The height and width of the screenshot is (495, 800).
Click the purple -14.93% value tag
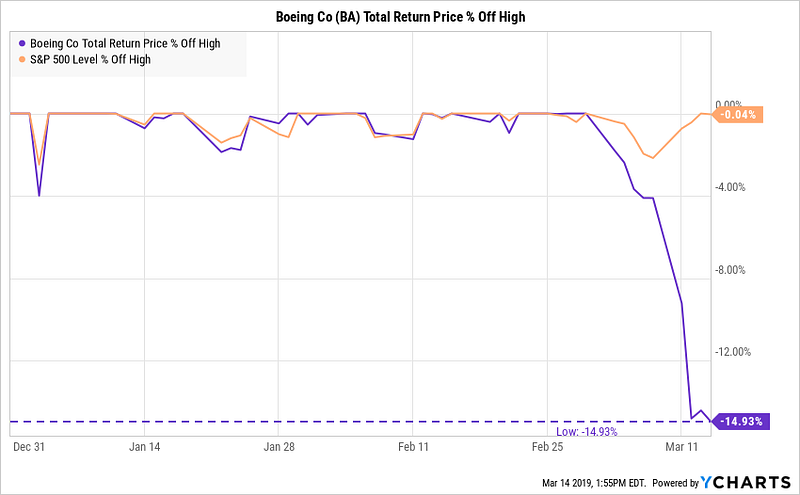coord(740,422)
